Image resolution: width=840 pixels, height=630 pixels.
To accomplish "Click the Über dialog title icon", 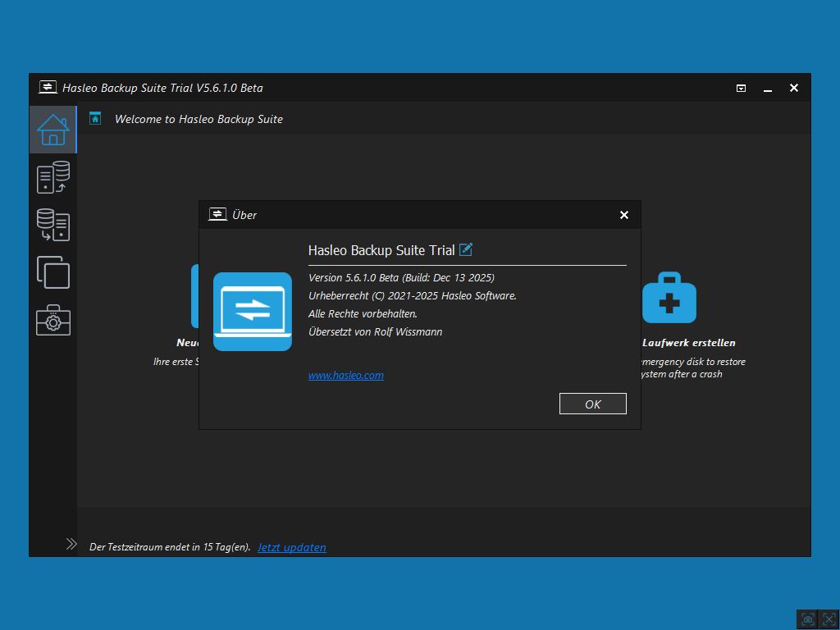I will [x=217, y=214].
